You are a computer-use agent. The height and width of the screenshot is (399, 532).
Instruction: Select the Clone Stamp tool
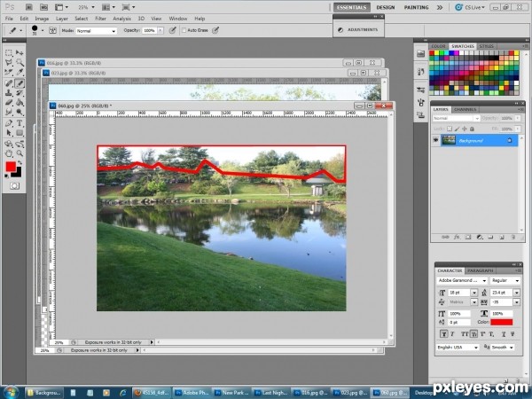[9, 93]
